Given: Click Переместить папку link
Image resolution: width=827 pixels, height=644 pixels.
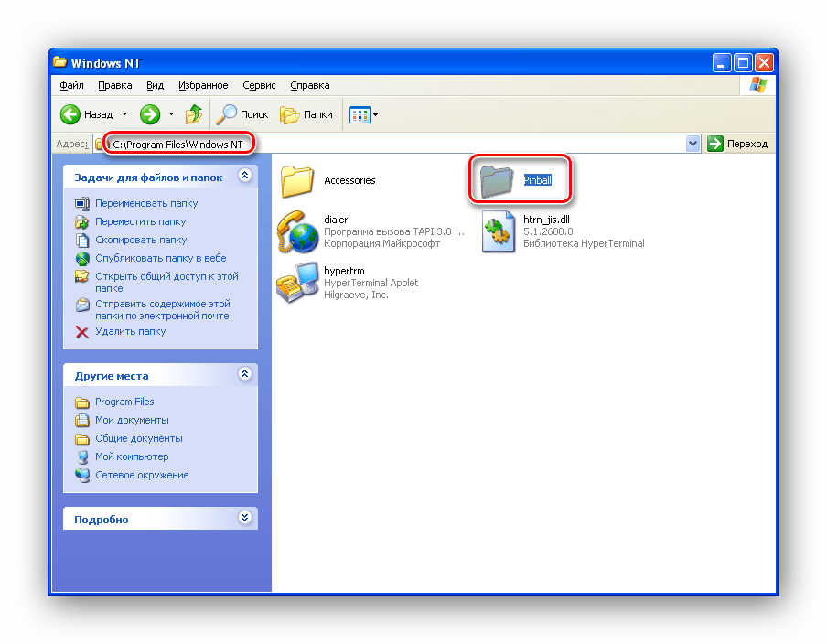Looking at the screenshot, I should click(140, 221).
